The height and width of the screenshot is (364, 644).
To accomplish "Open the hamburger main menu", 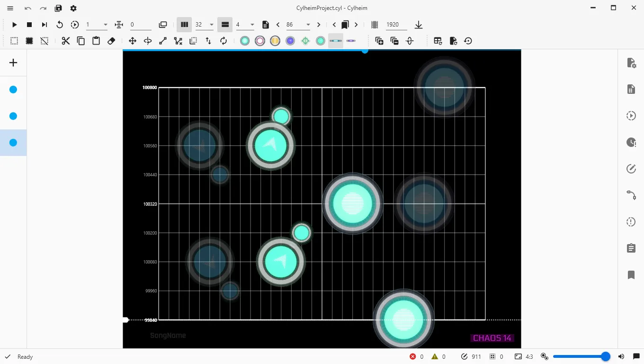I will click(10, 8).
